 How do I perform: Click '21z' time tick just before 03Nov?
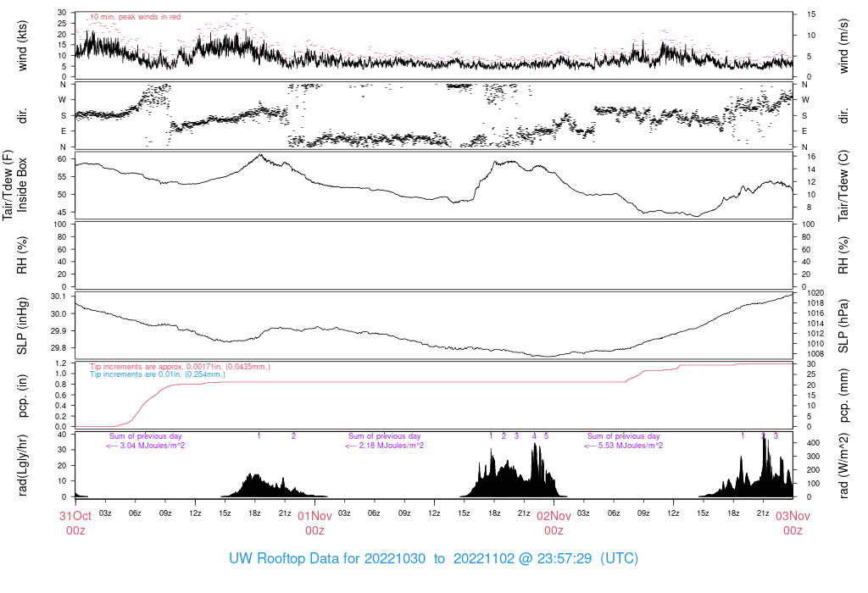point(763,513)
